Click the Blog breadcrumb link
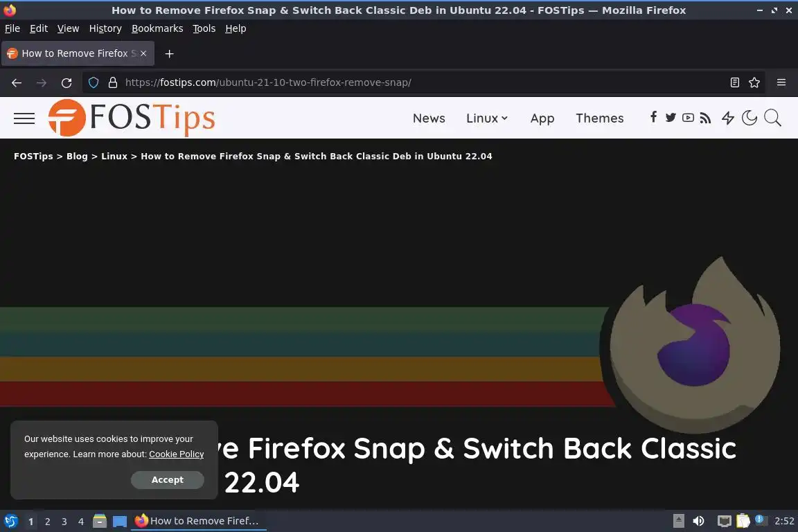Screen dimensions: 798x532 tap(77, 157)
